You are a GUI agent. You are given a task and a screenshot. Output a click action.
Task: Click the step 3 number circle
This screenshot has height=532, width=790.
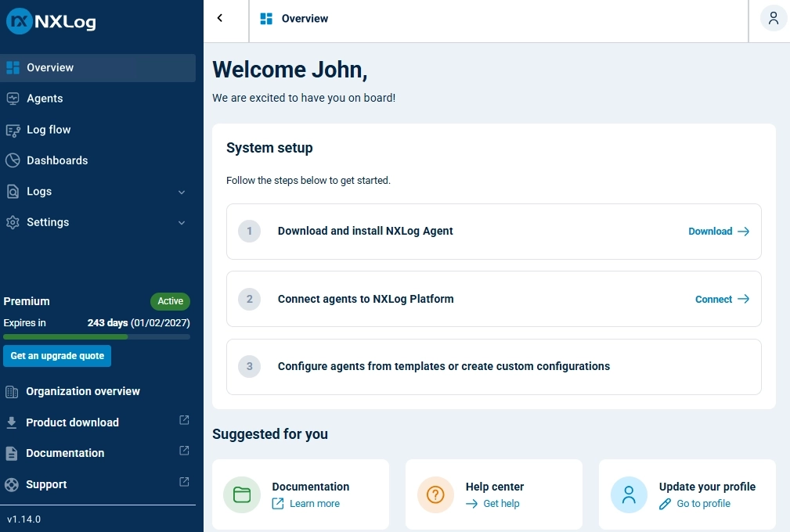click(250, 366)
